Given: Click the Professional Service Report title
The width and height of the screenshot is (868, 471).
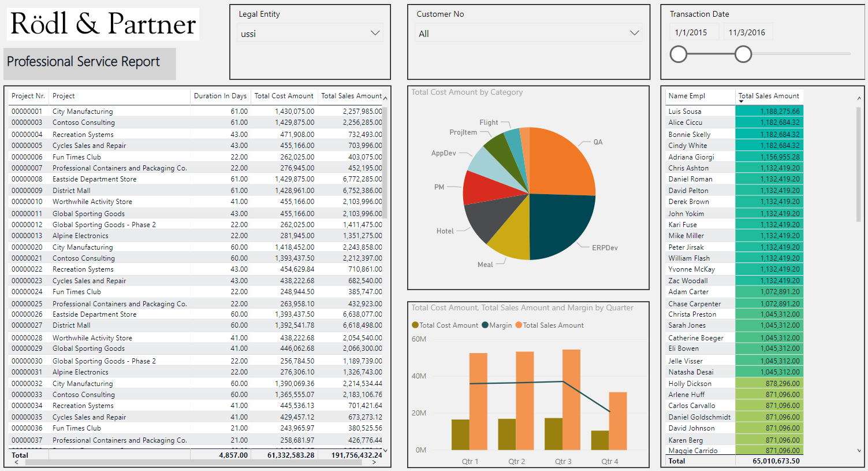Looking at the screenshot, I should [83, 62].
